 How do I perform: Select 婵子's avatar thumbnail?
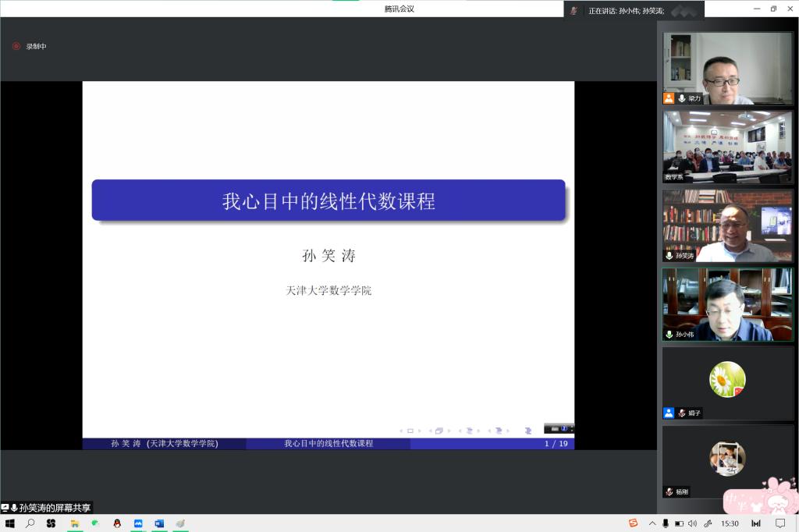pyautogui.click(x=726, y=380)
